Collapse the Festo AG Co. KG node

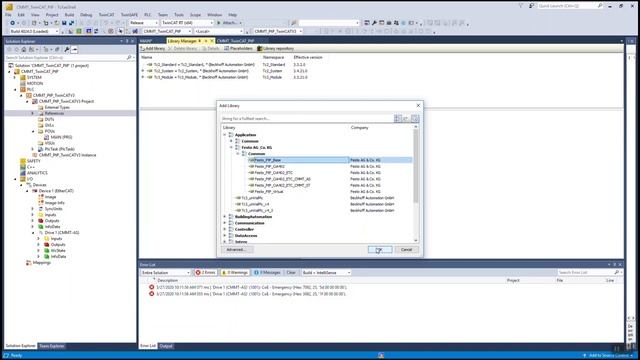(x=231, y=147)
